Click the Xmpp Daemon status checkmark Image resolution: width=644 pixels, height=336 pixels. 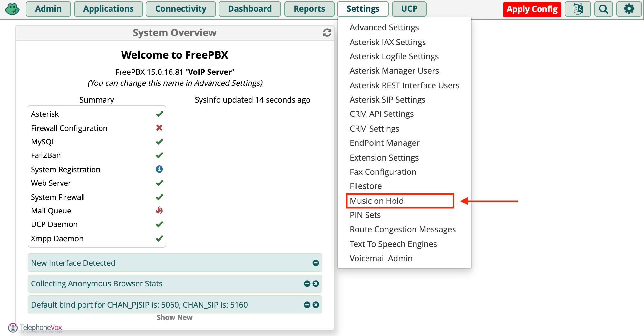point(159,238)
